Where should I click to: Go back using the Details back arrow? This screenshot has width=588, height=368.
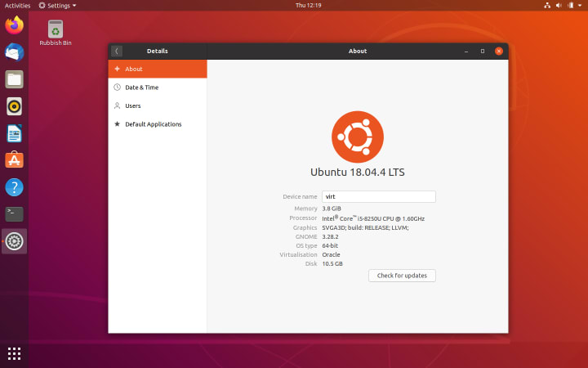coord(117,51)
